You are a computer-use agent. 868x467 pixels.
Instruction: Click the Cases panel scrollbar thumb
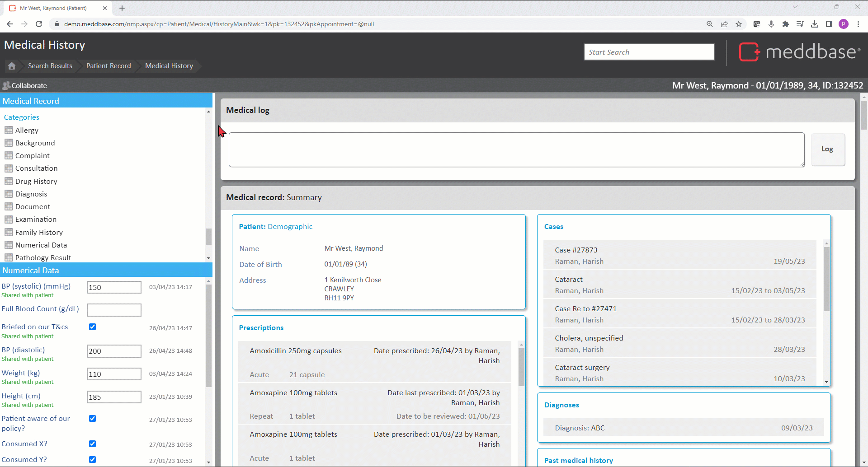(826, 279)
